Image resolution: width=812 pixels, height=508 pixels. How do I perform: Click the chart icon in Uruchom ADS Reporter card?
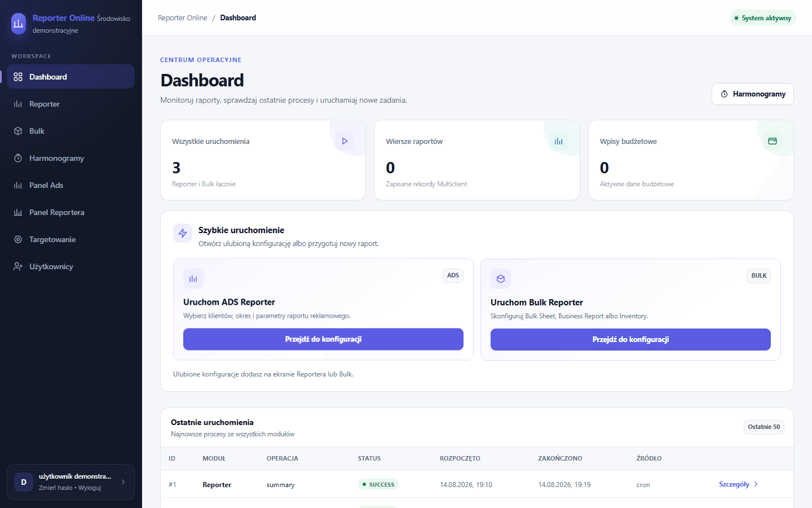pyautogui.click(x=193, y=278)
